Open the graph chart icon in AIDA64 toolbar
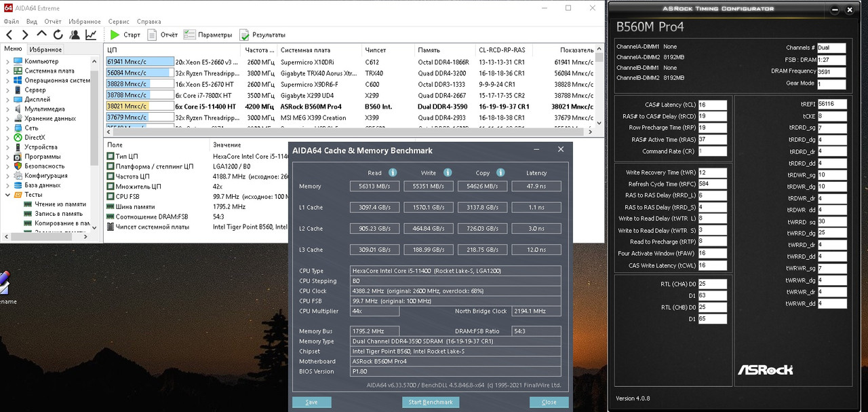The image size is (868, 412). [90, 35]
